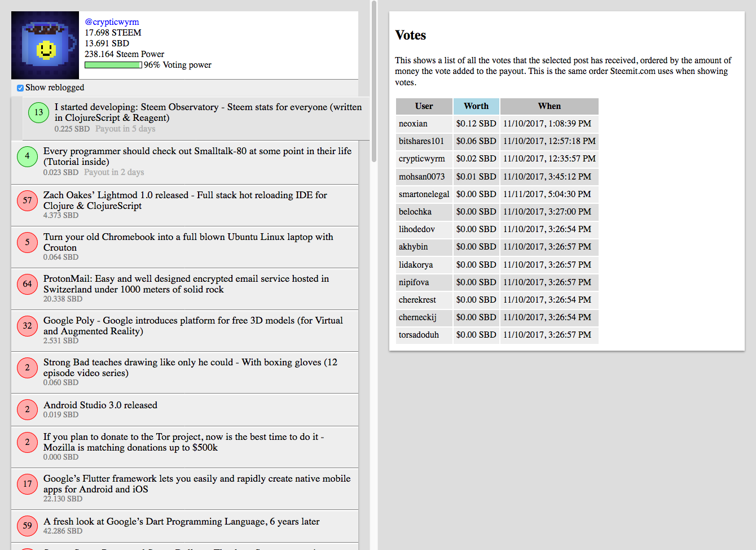Click the 11/10/2017, 12:57:18 PM timestamp

coord(550,141)
